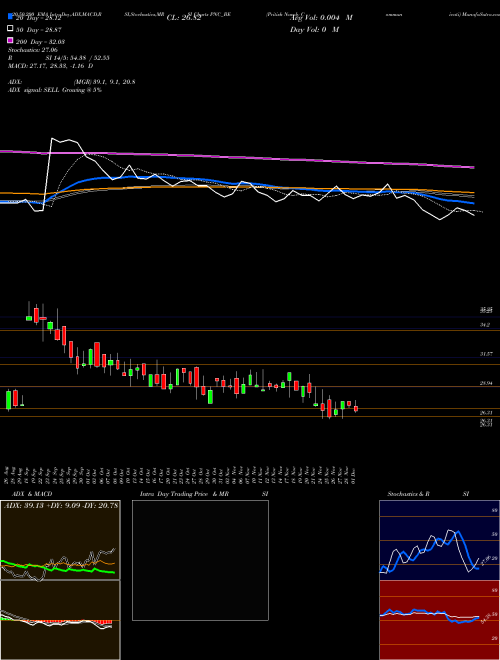Click the ADX indicator chart panel
The image size is (500, 660).
60,540
